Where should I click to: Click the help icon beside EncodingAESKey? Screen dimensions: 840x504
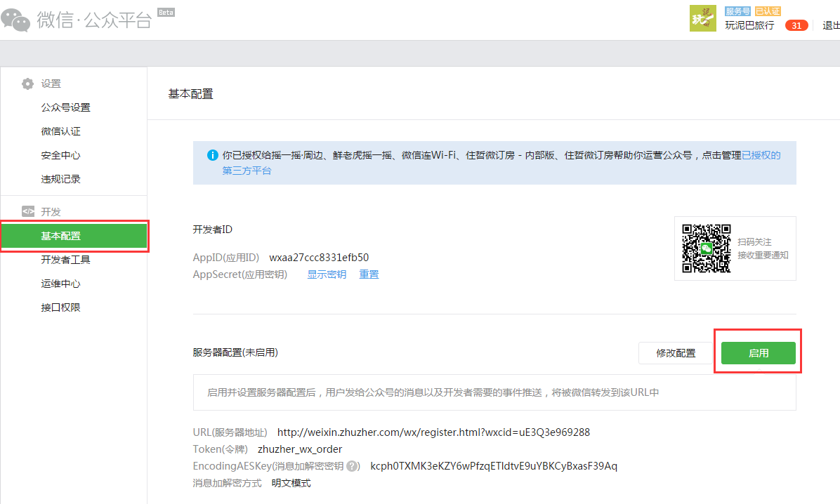(353, 466)
